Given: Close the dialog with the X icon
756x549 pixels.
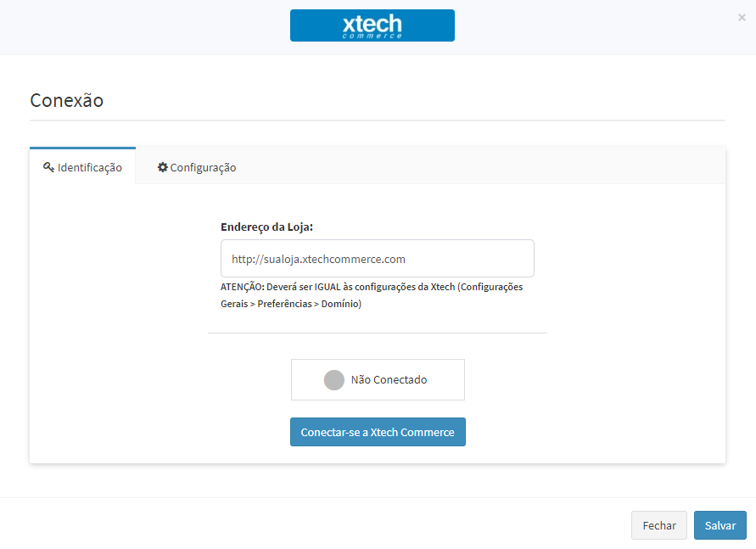Looking at the screenshot, I should click(742, 17).
